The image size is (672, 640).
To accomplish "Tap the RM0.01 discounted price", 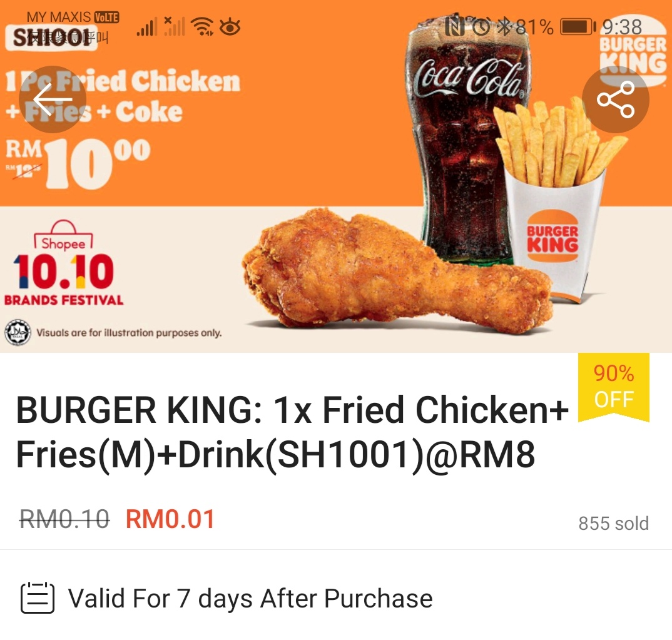I will 170,519.
